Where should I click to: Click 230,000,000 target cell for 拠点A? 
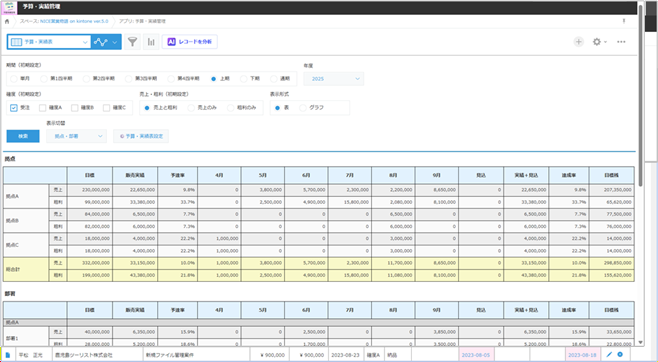coord(89,190)
